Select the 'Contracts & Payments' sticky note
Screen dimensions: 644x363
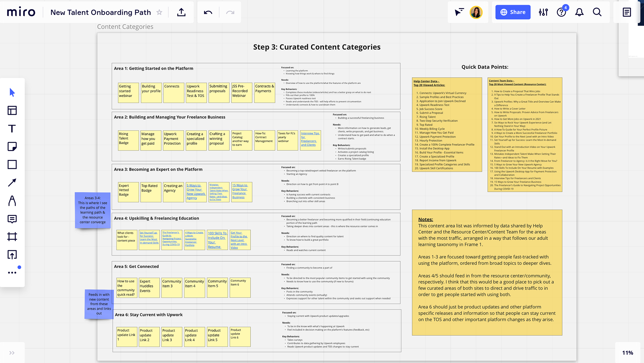point(265,93)
